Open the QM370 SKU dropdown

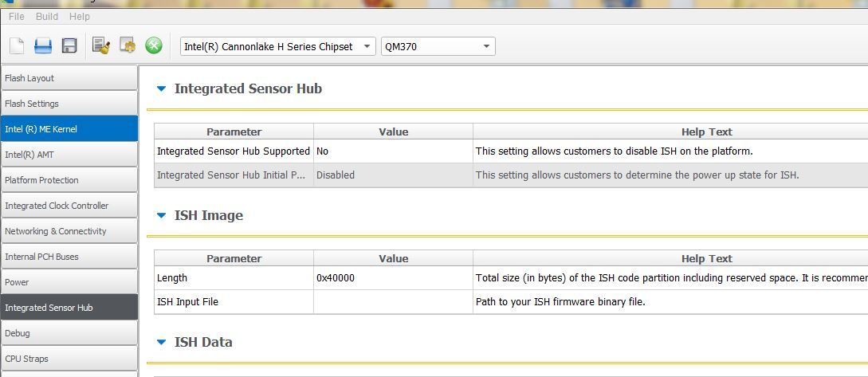(438, 46)
